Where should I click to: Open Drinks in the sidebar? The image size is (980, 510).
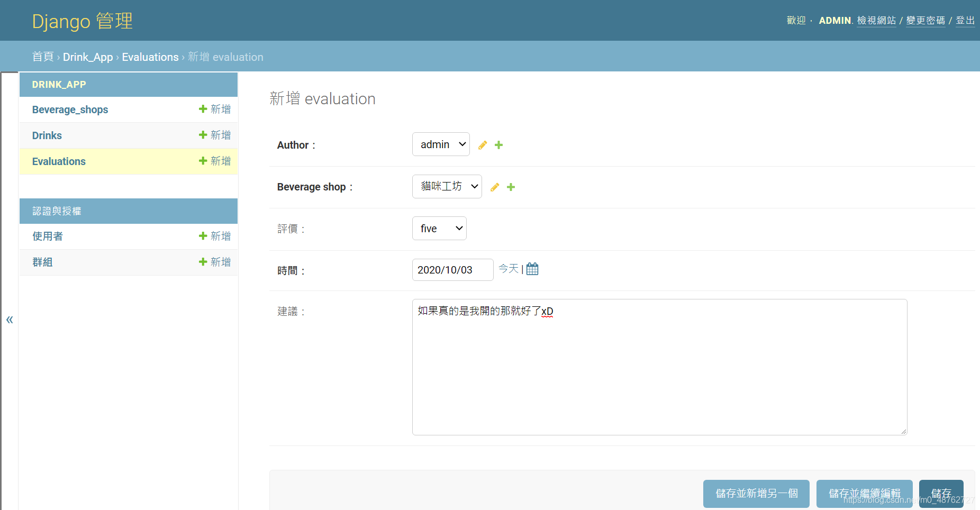click(47, 135)
